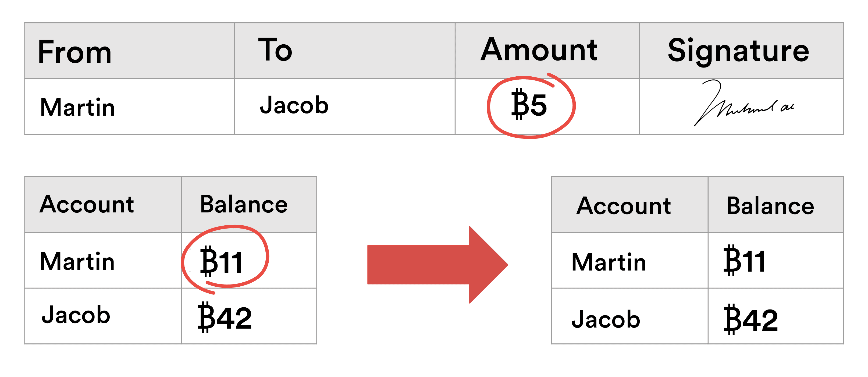Image resolution: width=868 pixels, height=377 pixels.
Task: Select Martin in the From column
Action: coord(77,107)
